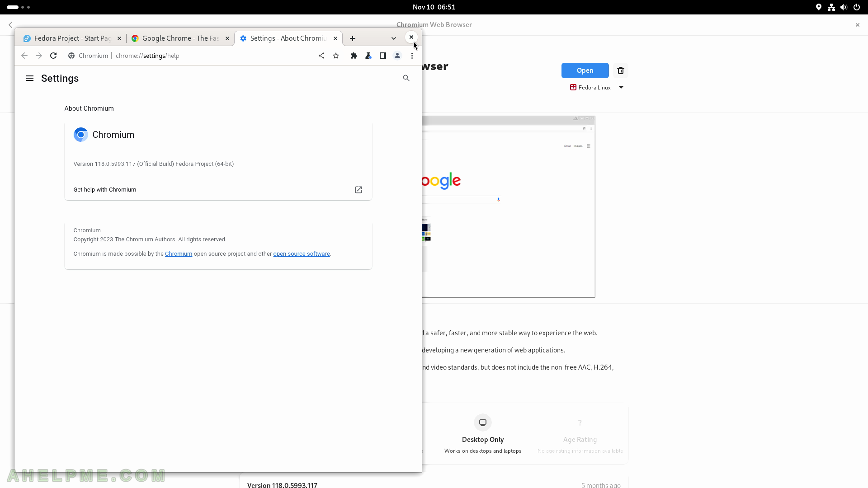This screenshot has width=868, height=488.
Task: Reload the settings page
Action: [53, 56]
